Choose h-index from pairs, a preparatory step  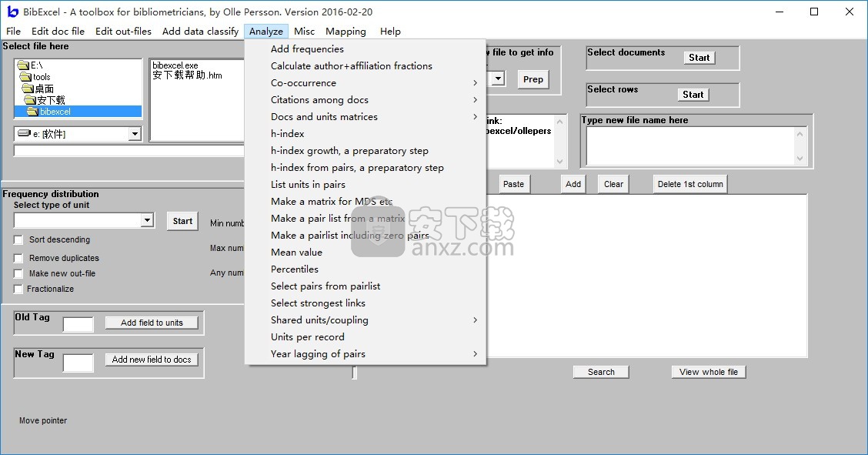point(366,168)
